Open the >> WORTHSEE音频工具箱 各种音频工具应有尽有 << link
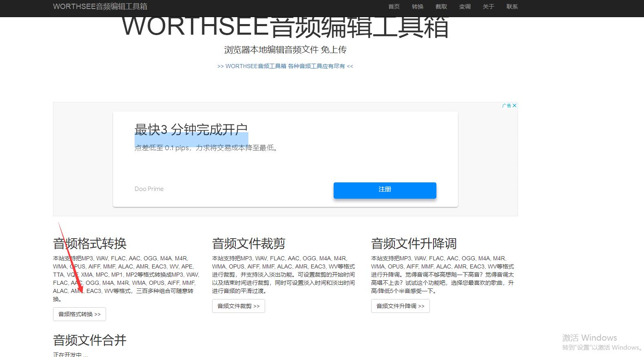Screen dimensions: 644x357 pyautogui.click(x=285, y=66)
